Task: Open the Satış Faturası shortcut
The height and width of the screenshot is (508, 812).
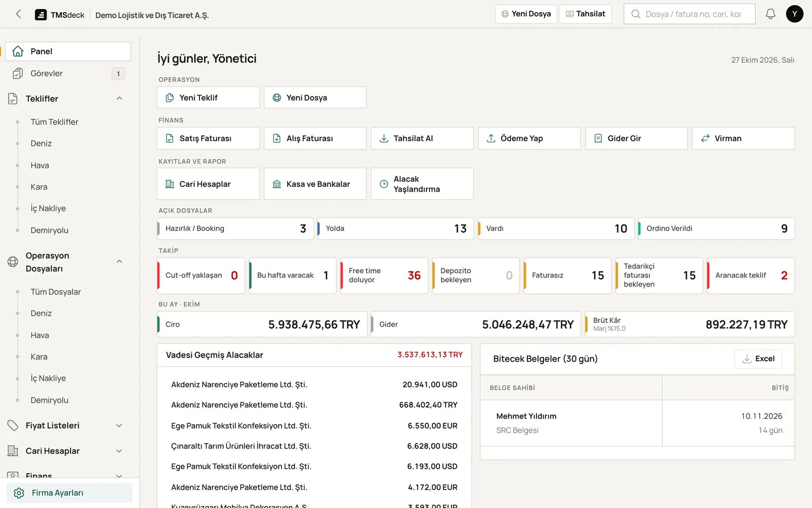Action: (x=208, y=138)
